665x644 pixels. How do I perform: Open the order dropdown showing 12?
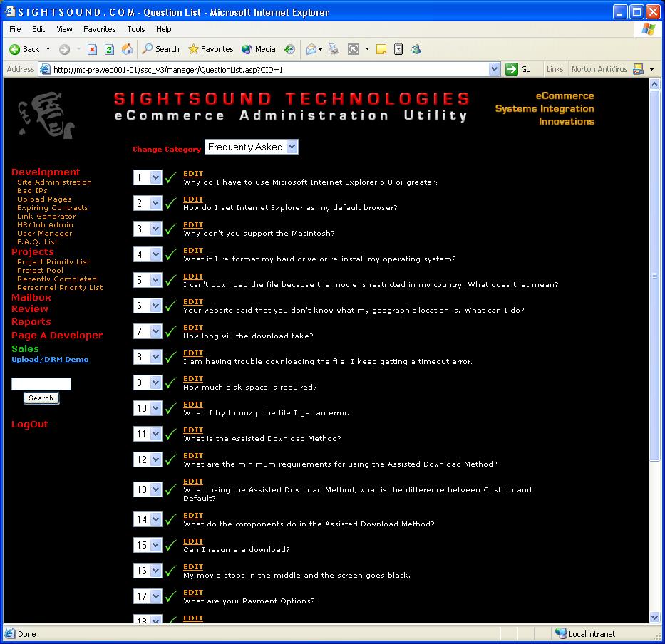tap(148, 459)
